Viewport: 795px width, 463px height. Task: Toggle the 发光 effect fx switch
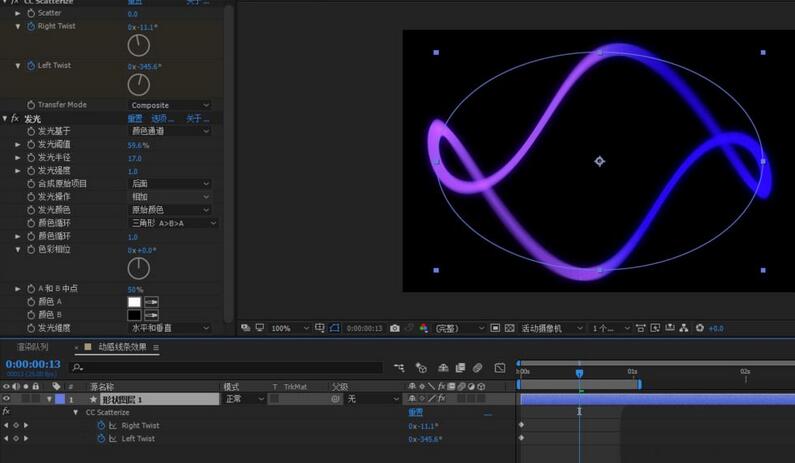[x=17, y=118]
